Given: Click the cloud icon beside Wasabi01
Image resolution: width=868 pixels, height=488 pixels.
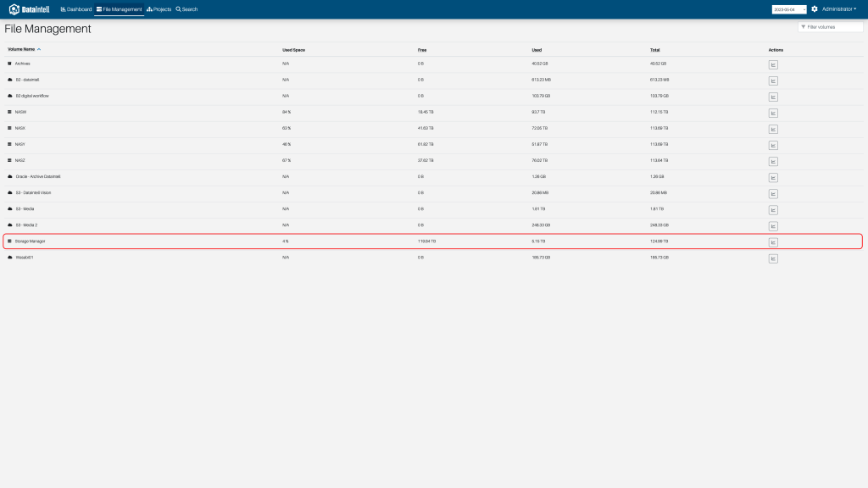Looking at the screenshot, I should 10,258.
